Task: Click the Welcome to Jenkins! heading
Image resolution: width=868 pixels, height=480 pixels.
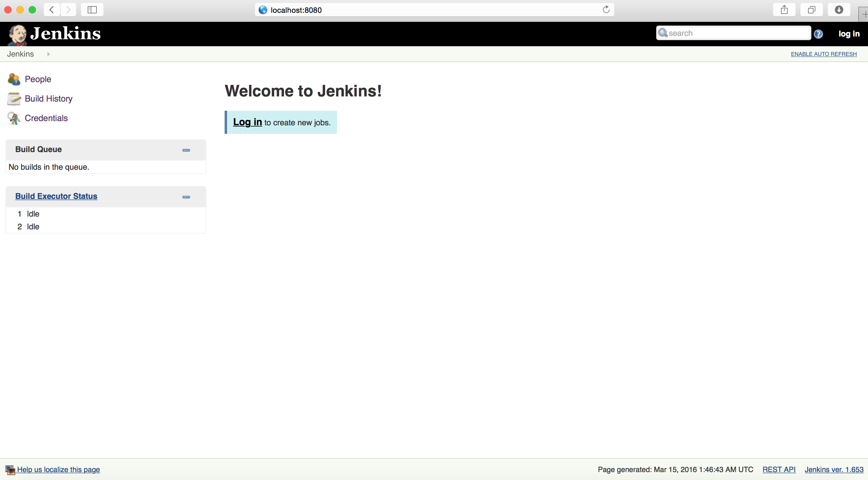Action: point(303,91)
